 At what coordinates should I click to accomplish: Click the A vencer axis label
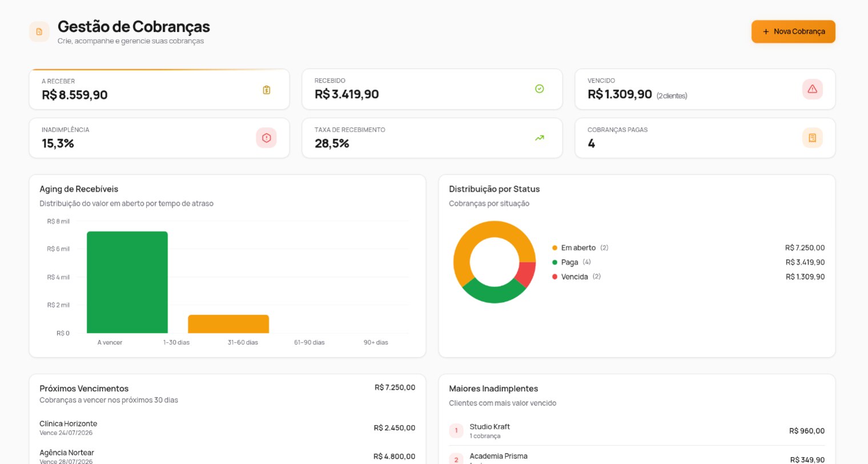click(x=110, y=342)
